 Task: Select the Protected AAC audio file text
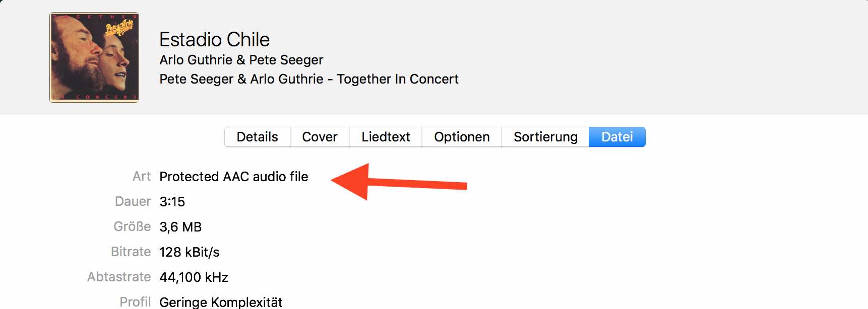[x=233, y=177]
